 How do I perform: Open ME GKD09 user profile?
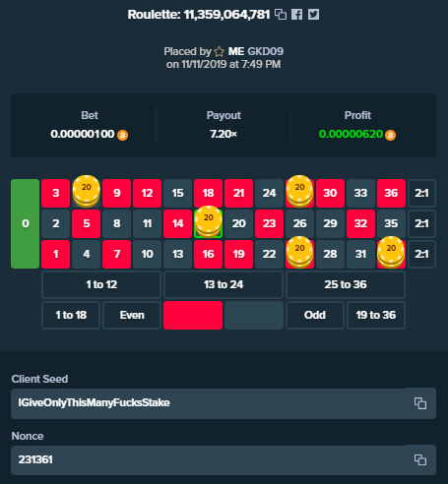pyautogui.click(x=256, y=51)
